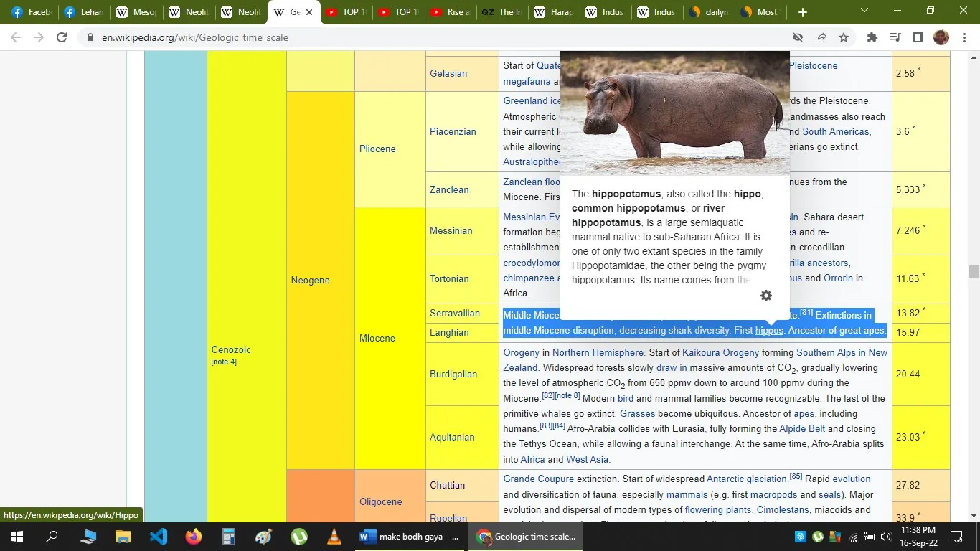Open the Chrome extensions puzzle icon
Viewport: 980px width, 551px height.
coord(871,37)
